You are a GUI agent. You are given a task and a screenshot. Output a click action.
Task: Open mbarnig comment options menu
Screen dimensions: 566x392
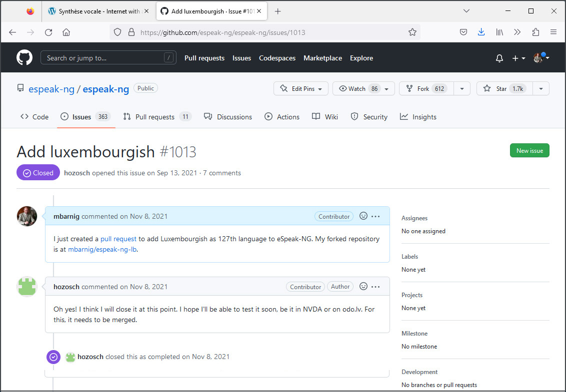375,216
